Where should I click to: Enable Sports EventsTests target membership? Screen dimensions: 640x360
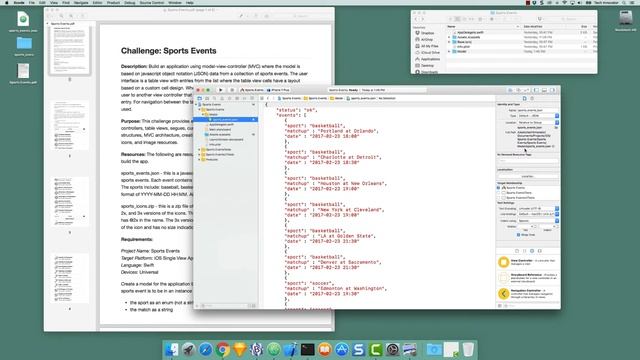point(498,193)
